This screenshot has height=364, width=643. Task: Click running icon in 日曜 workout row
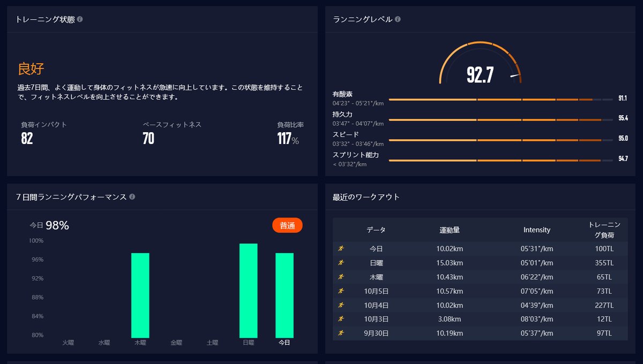point(341,263)
